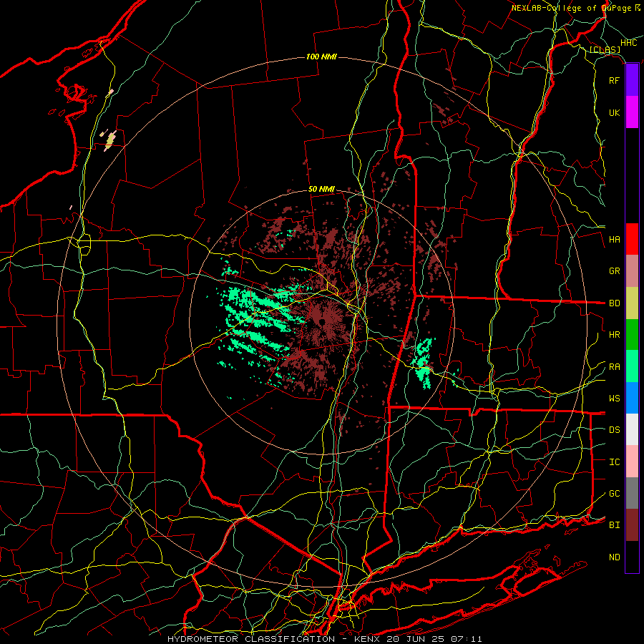Click the HA red legend swatch
The image size is (644, 644).
[x=632, y=239]
